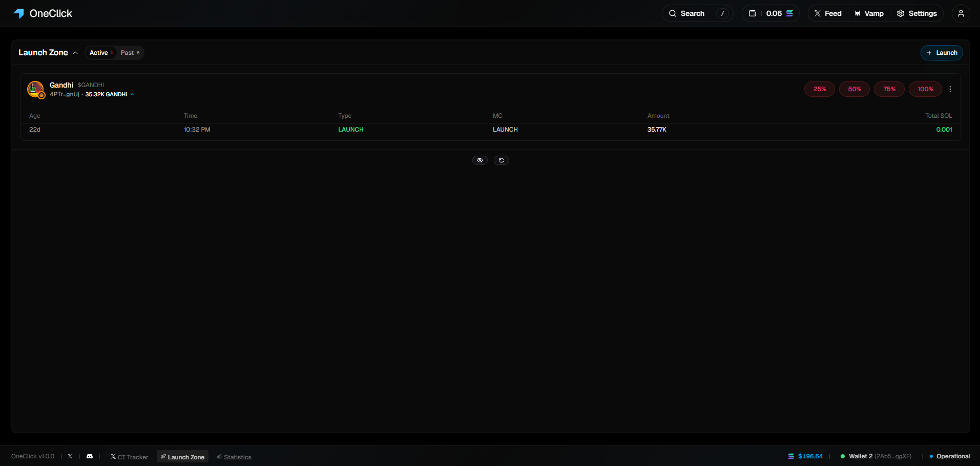980x466 pixels.
Task: Click the $196.64 SOL price
Action: (805, 456)
